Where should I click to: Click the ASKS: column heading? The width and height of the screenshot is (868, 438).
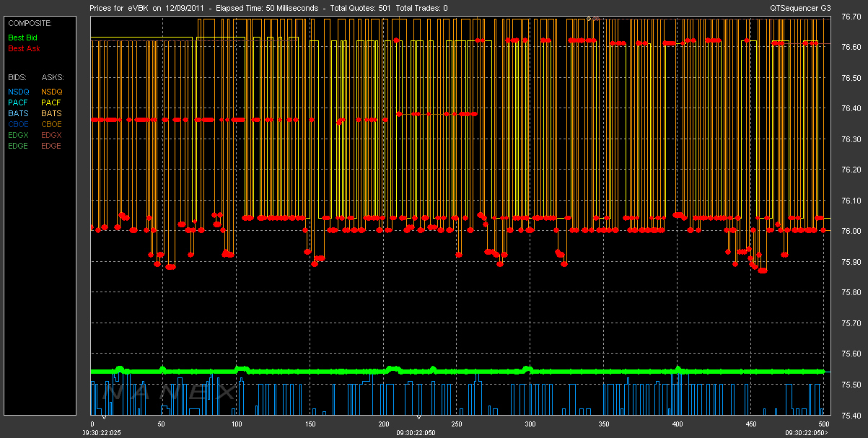53,76
